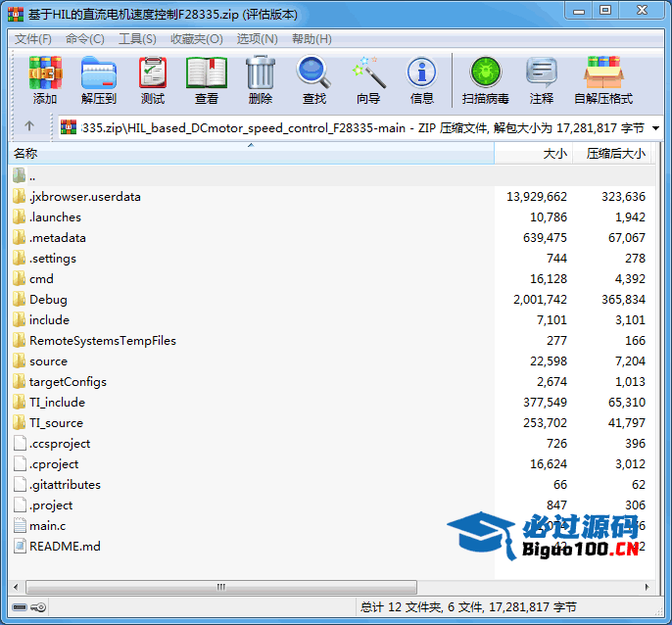Viewport: 672px width, 625px height.
Task: Open the Favorites (收藏夹) menu
Action: tap(197, 39)
